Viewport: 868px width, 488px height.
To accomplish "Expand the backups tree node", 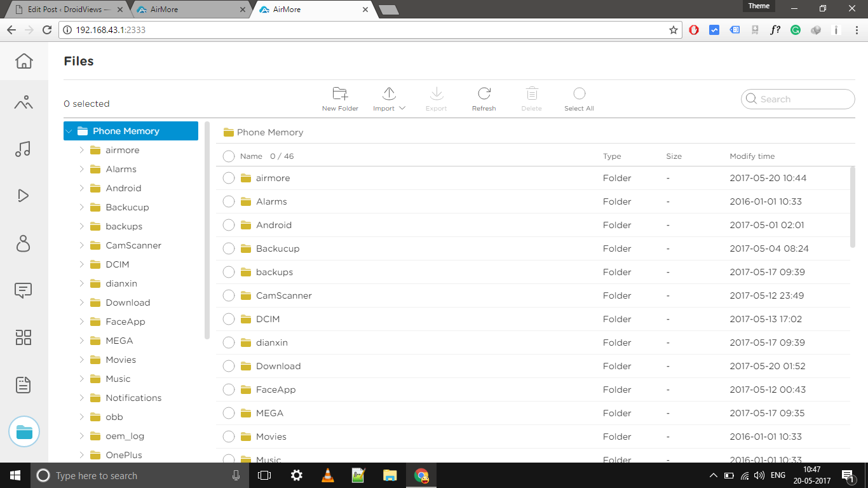I will click(x=82, y=226).
